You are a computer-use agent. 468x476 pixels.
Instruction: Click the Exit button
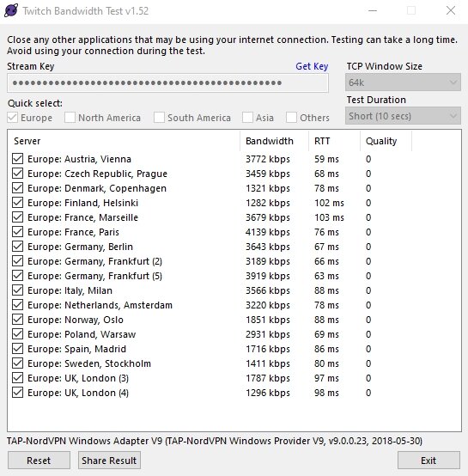coord(428,461)
